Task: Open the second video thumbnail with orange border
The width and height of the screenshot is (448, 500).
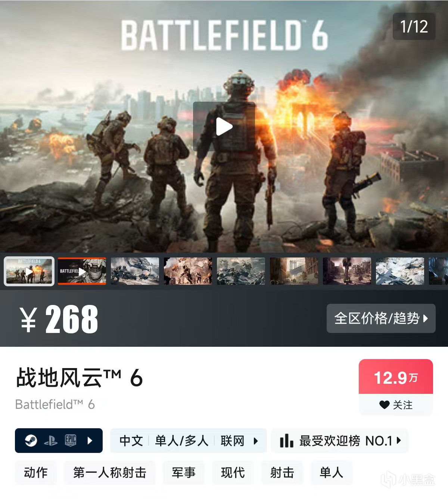Action: pyautogui.click(x=82, y=271)
